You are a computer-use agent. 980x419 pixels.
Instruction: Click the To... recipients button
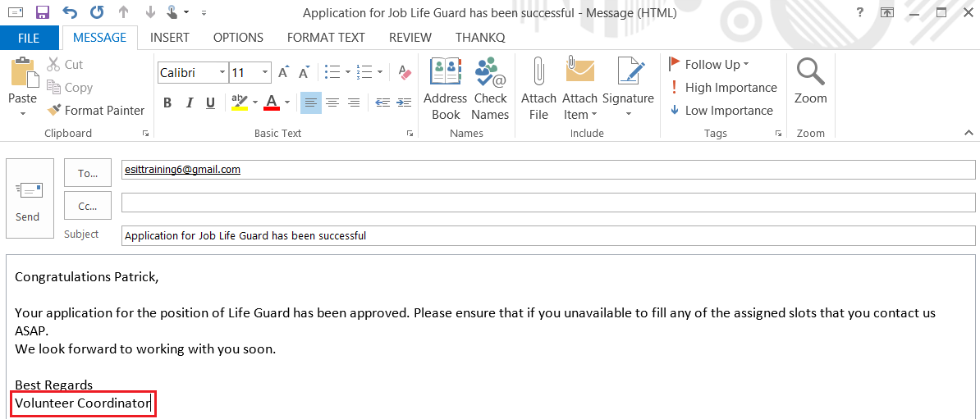click(88, 173)
